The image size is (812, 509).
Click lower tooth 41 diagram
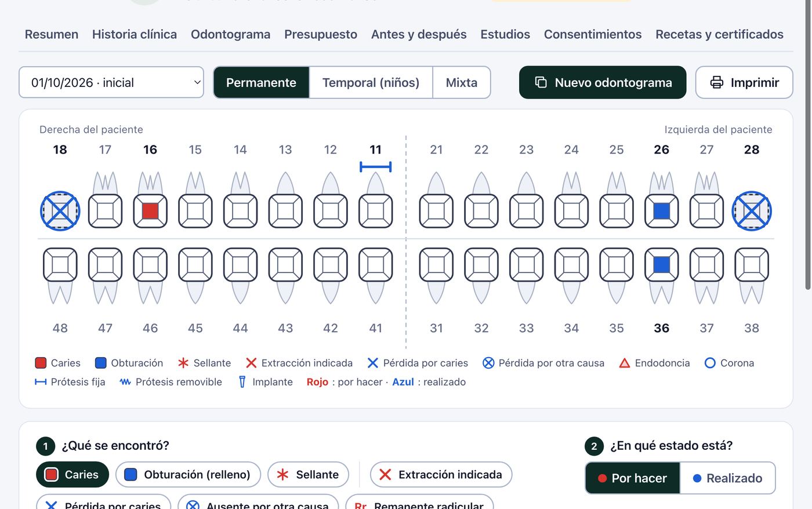(376, 266)
